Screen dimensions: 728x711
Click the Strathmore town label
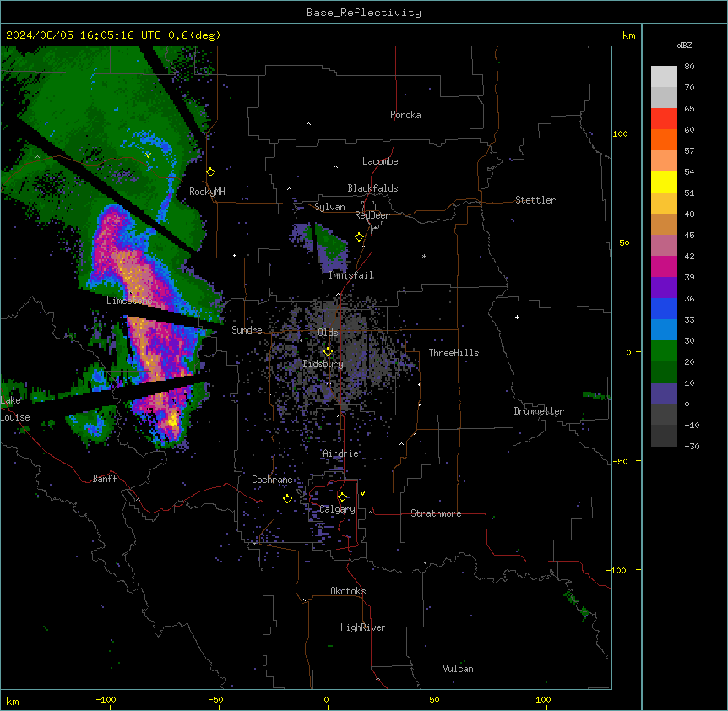[x=436, y=513]
